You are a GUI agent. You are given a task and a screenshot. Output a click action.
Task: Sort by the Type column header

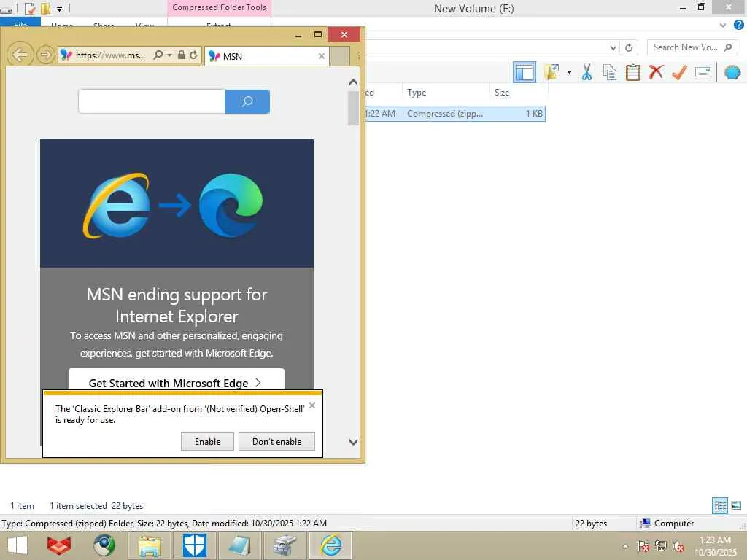point(446,93)
